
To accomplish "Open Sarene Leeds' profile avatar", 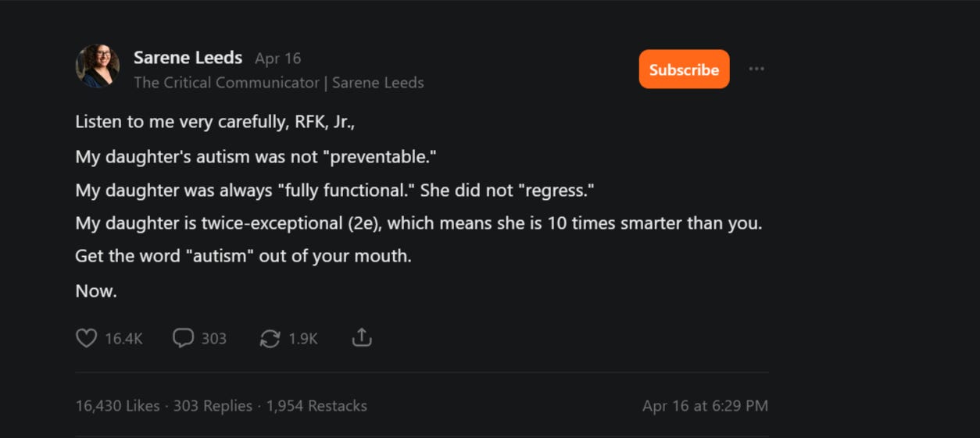I will point(98,66).
